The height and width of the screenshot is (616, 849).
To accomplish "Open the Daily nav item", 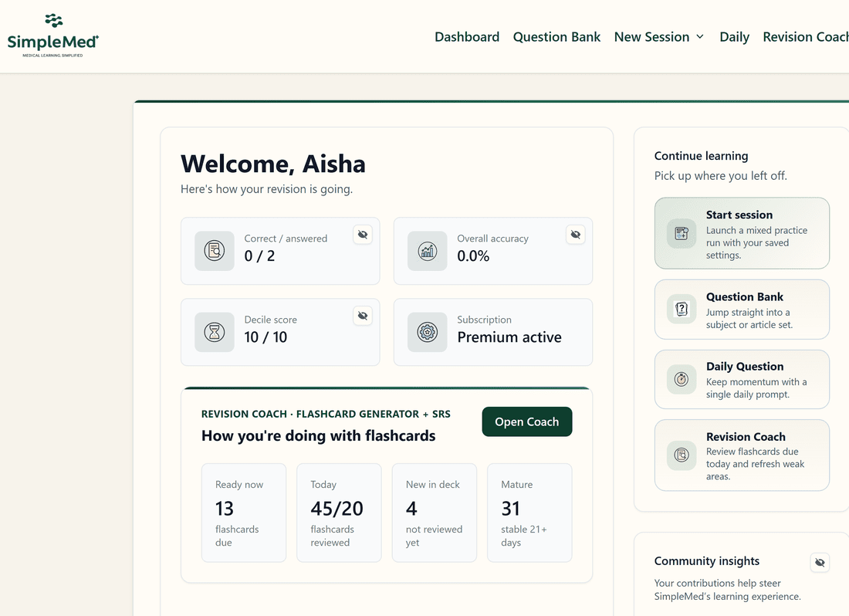I will coord(734,37).
